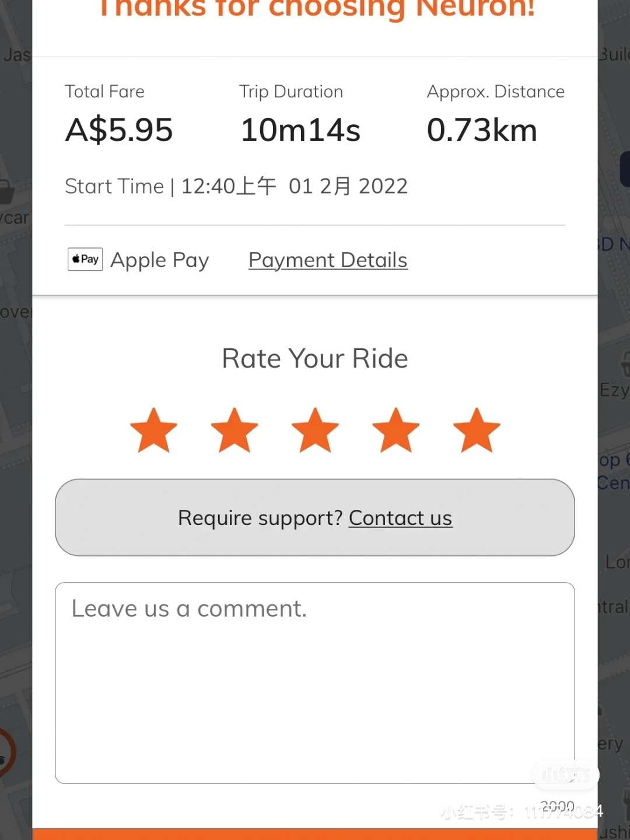Open the Contact us link
Image resolution: width=630 pixels, height=840 pixels.
click(x=400, y=518)
